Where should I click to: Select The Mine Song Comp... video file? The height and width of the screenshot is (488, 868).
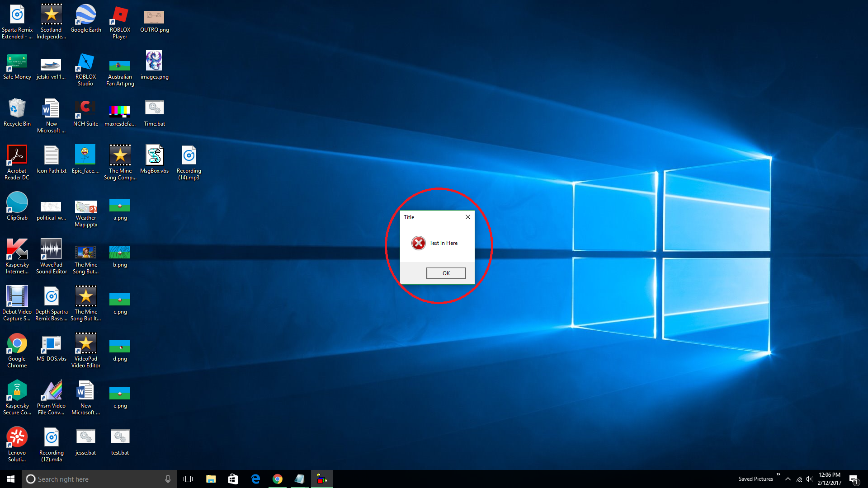point(120,163)
